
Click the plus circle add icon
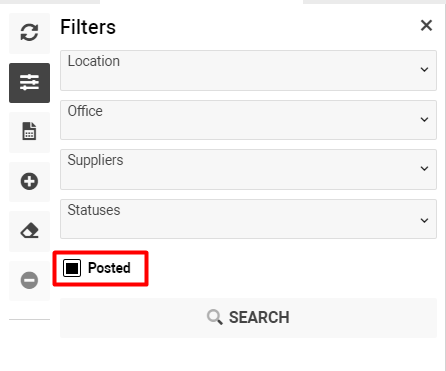point(29,181)
